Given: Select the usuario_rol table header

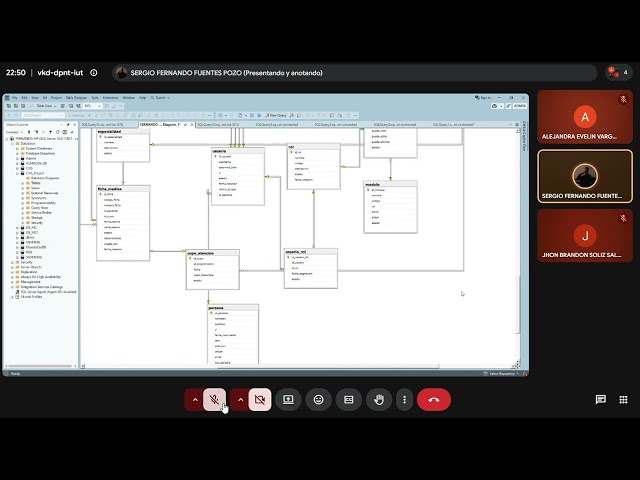Looking at the screenshot, I should 311,251.
